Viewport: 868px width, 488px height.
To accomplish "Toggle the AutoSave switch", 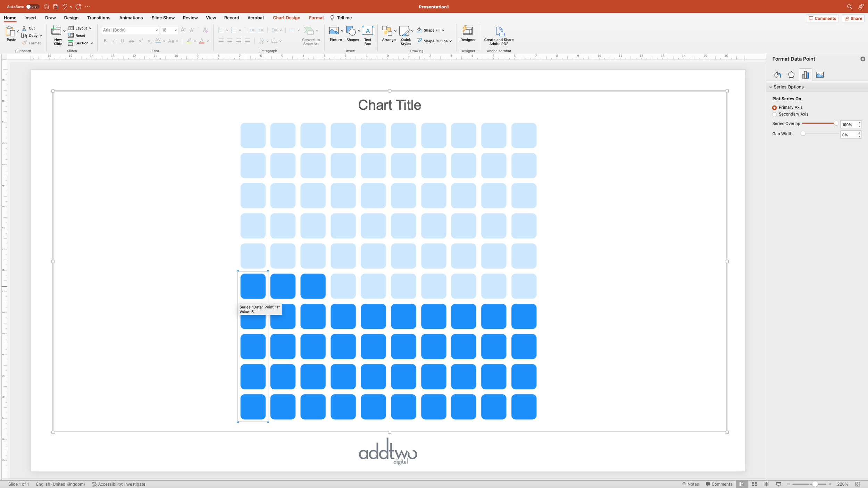I will (x=32, y=7).
